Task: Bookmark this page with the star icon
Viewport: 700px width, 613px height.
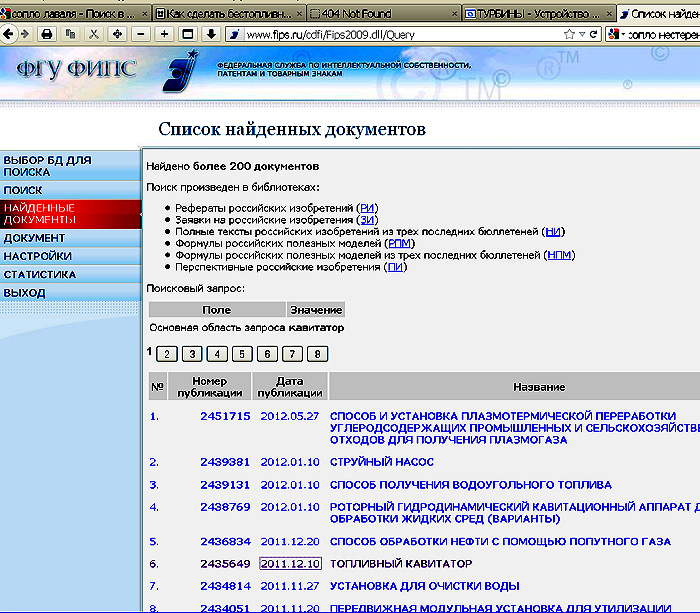Action: tap(569, 34)
